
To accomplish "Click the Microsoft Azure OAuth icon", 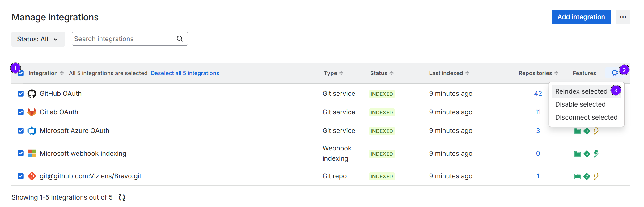I will (32, 131).
